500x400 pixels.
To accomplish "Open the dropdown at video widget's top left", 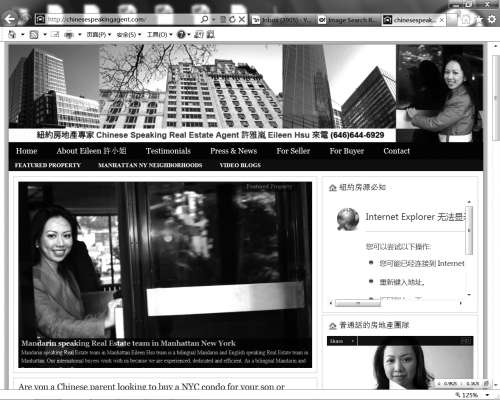I will (342, 341).
